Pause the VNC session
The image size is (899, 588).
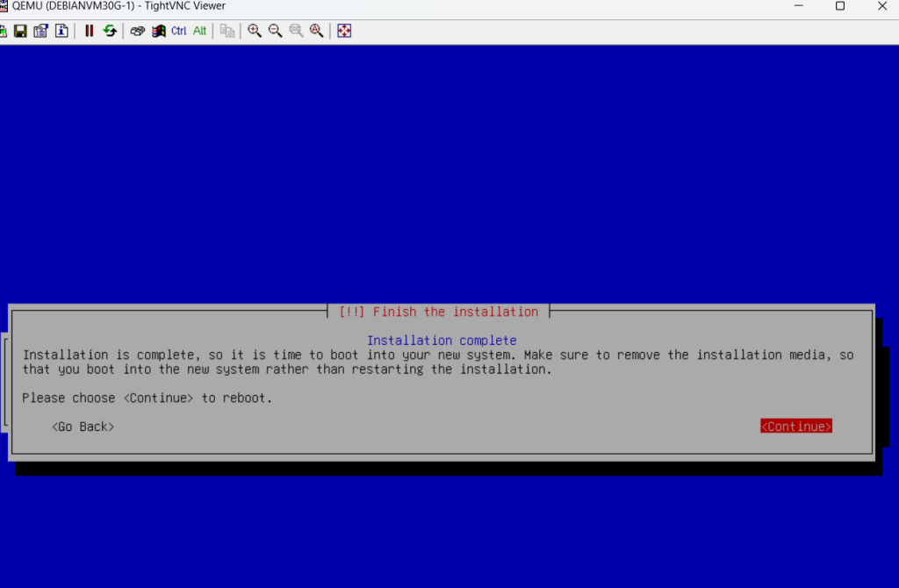click(x=89, y=31)
